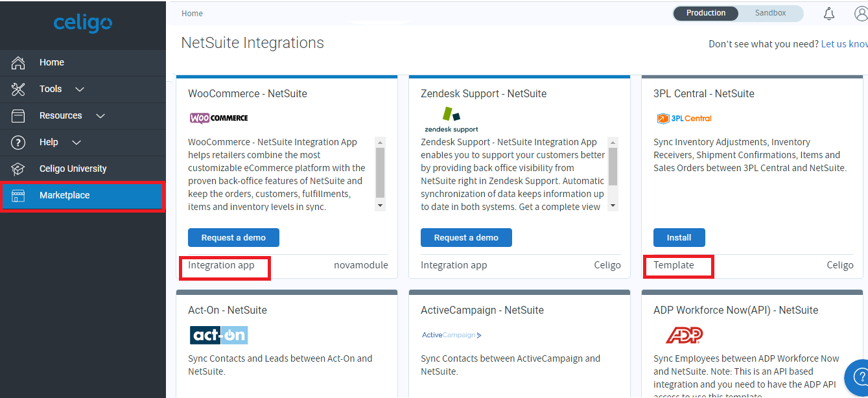Open Celigo University in the sidebar
The height and width of the screenshot is (398, 868).
click(x=83, y=169)
